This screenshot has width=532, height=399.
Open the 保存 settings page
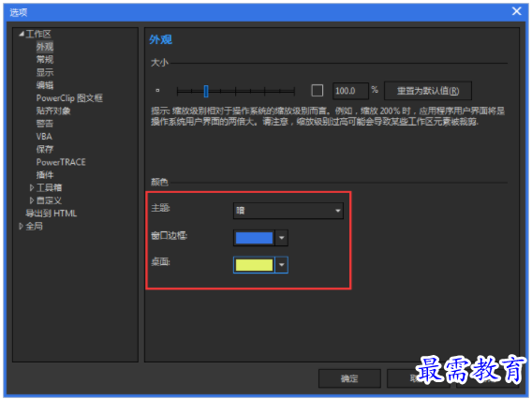pyautogui.click(x=45, y=149)
